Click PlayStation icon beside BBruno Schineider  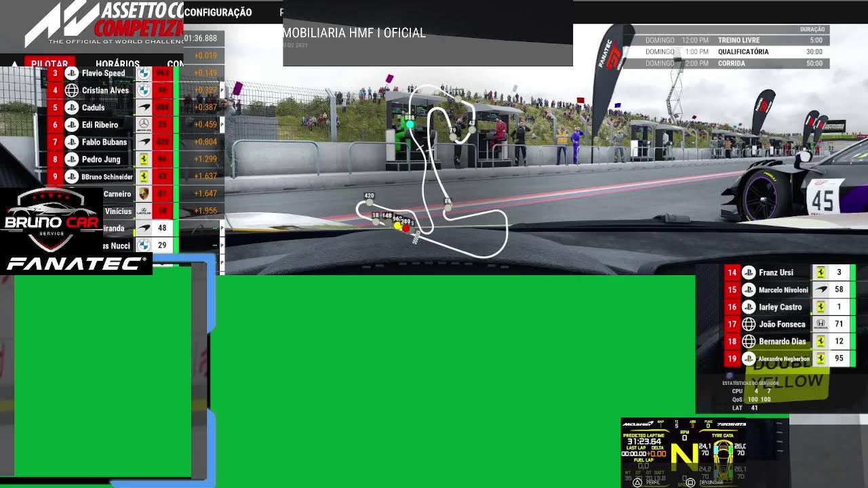[71, 176]
